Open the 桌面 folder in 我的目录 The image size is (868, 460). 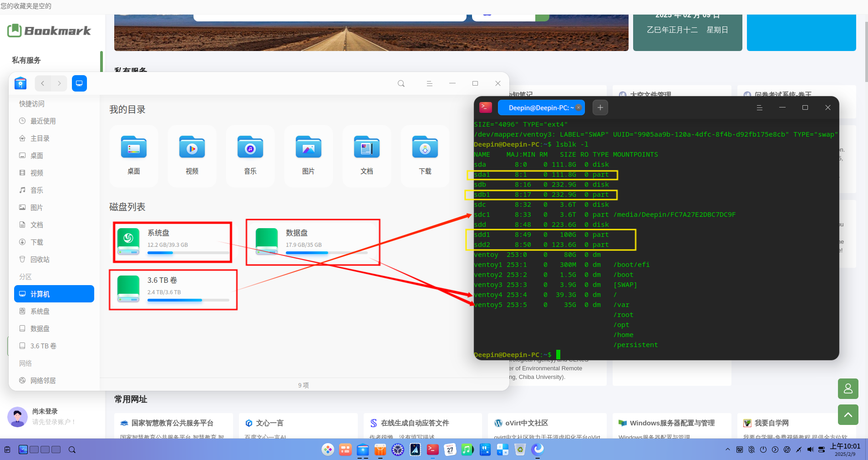point(133,155)
